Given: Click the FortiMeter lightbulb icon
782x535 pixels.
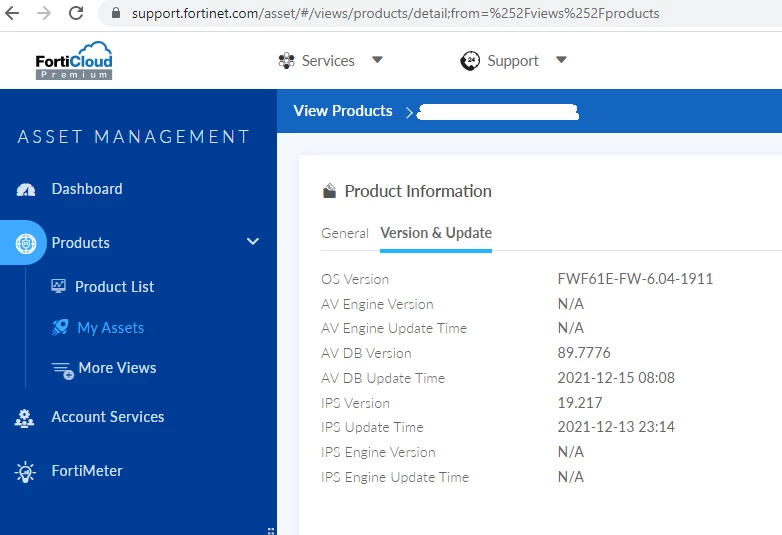Looking at the screenshot, I should click(25, 472).
